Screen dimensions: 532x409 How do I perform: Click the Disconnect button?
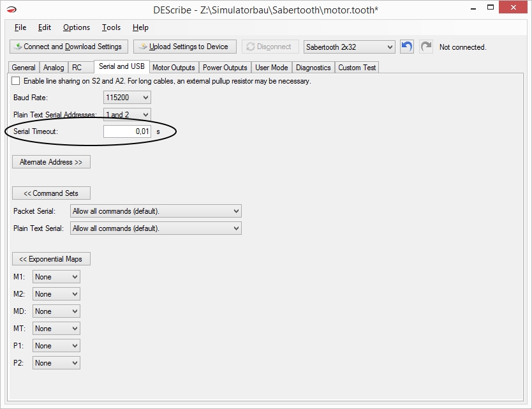[270, 47]
